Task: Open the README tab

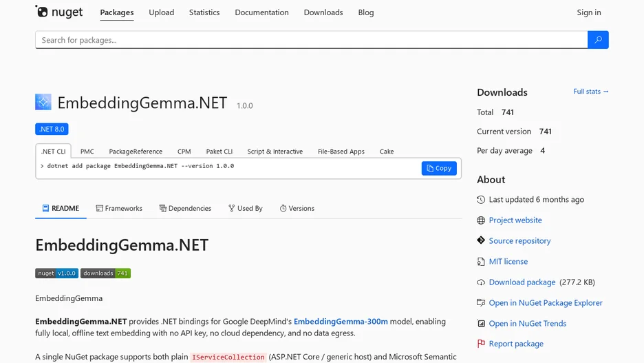Action: pos(61,209)
